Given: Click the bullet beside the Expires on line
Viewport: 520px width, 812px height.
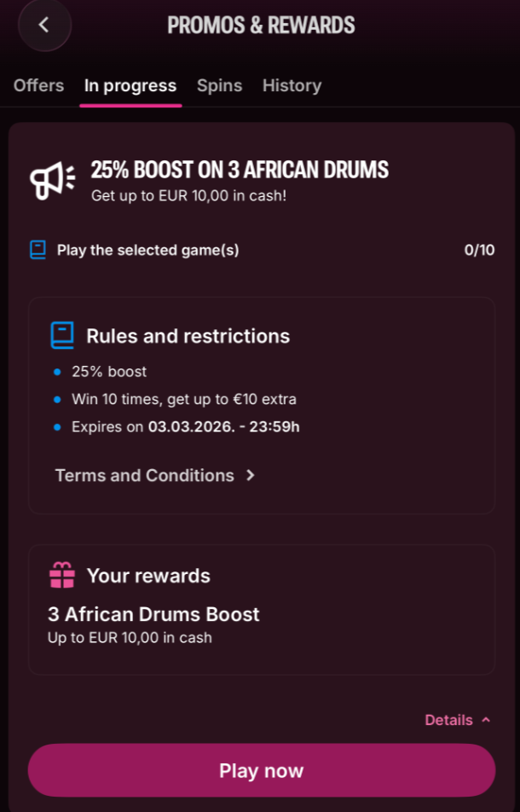Looking at the screenshot, I should [57, 426].
